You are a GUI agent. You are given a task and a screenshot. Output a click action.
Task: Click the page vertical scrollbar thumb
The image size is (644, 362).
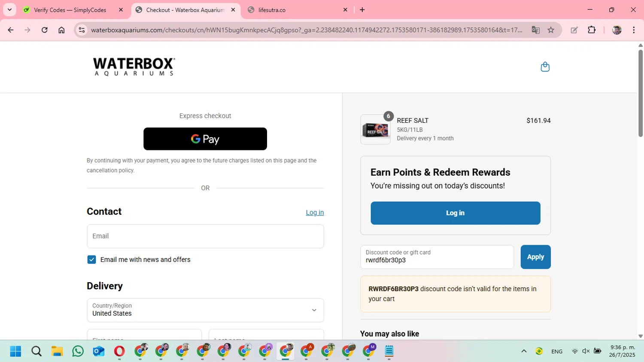click(x=640, y=93)
